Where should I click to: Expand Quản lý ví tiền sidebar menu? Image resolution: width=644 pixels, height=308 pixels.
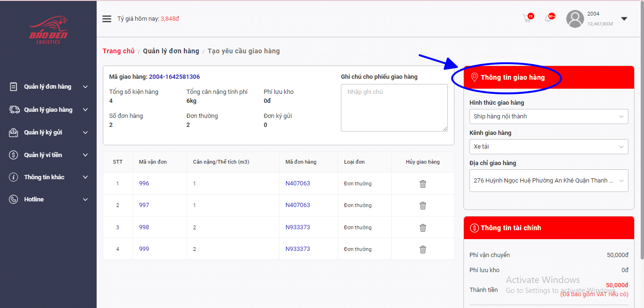point(48,155)
